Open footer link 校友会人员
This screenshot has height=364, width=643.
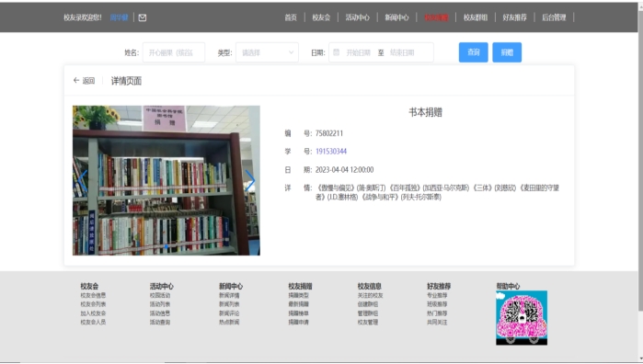[93, 323]
